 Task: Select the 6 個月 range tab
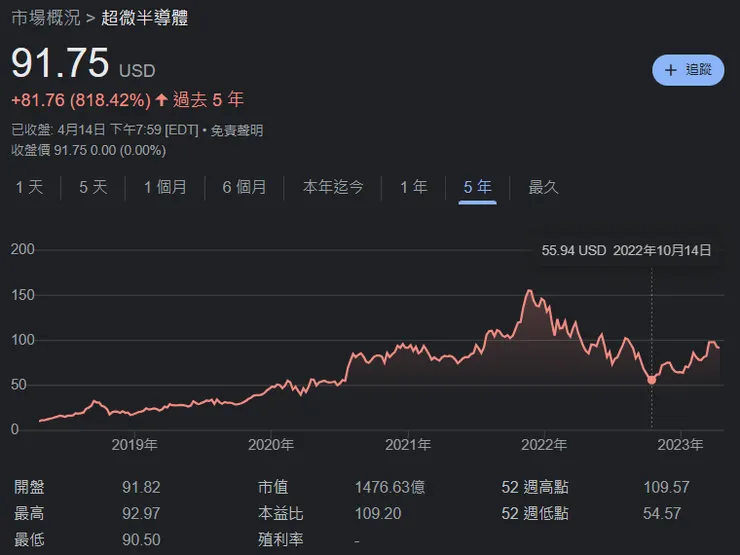244,187
